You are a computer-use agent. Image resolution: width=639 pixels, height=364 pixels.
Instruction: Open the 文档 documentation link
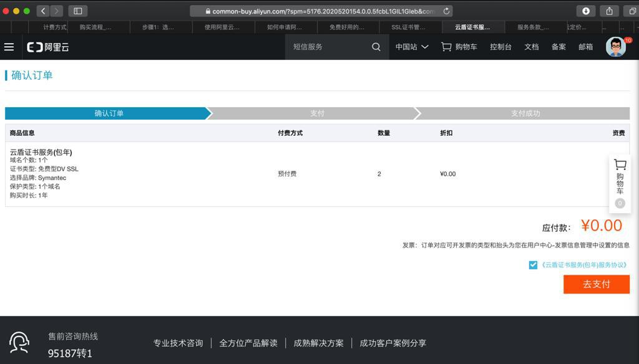coord(532,47)
